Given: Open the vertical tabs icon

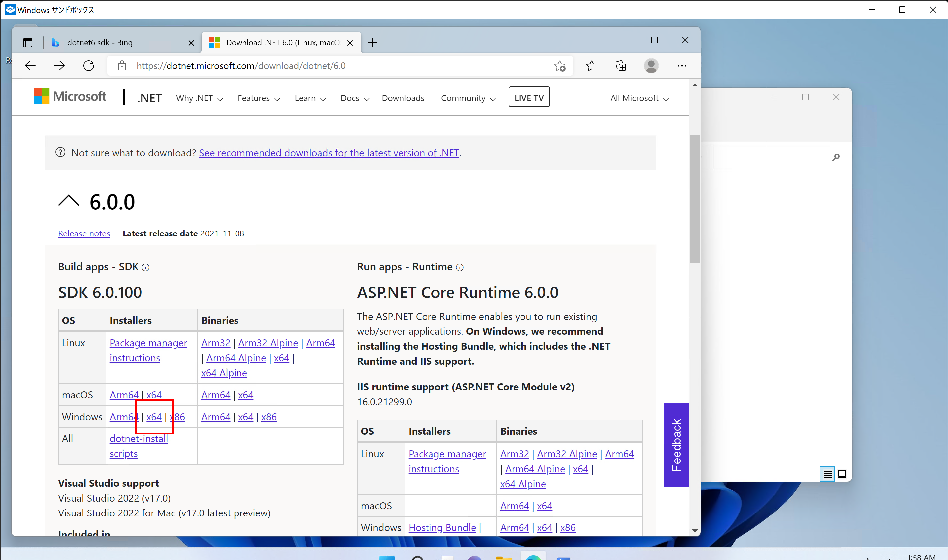Looking at the screenshot, I should click(x=28, y=42).
